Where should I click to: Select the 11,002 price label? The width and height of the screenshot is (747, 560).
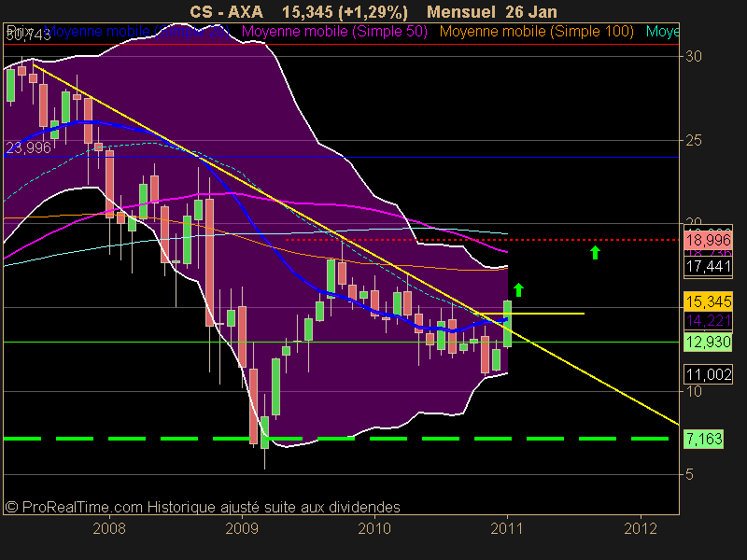click(x=708, y=374)
